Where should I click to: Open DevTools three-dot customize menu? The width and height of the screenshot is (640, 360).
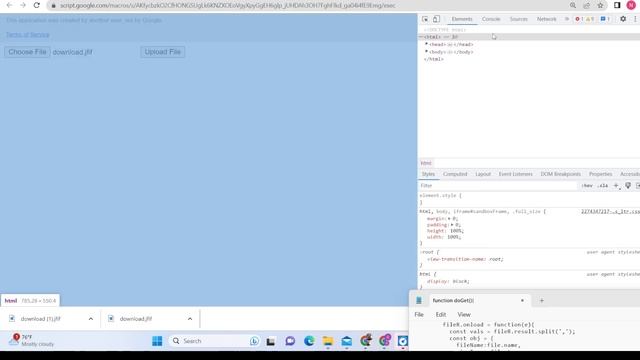coord(636,19)
